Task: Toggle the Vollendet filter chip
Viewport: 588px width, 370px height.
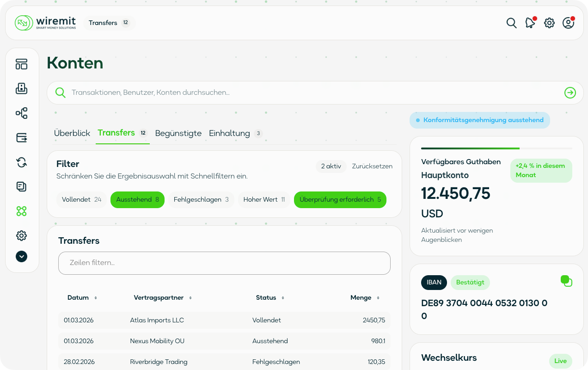Action: click(x=82, y=200)
